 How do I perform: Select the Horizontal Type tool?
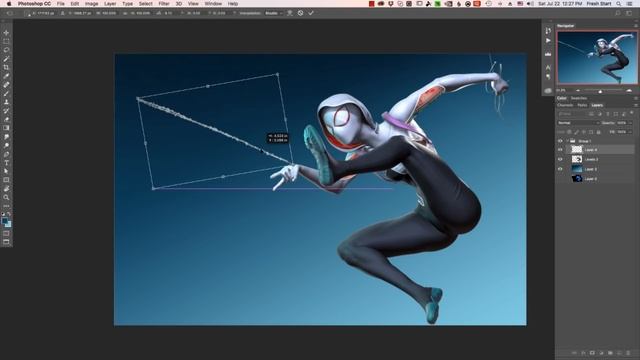coord(6,162)
